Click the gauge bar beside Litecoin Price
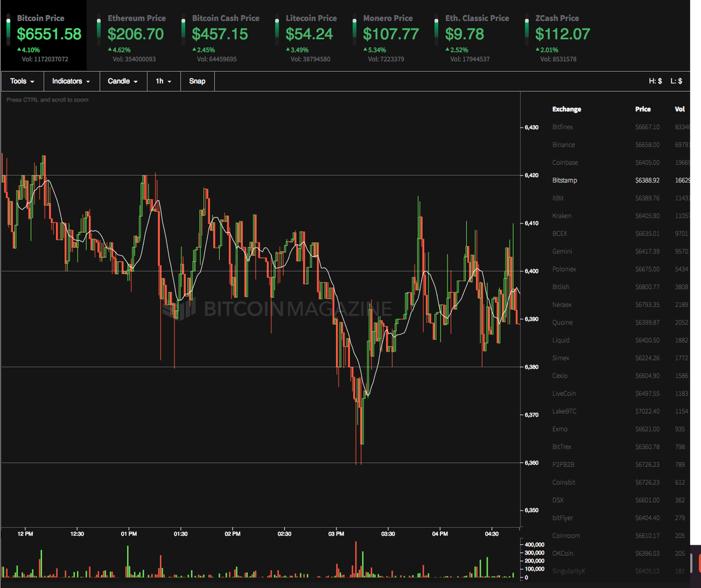 278,31
